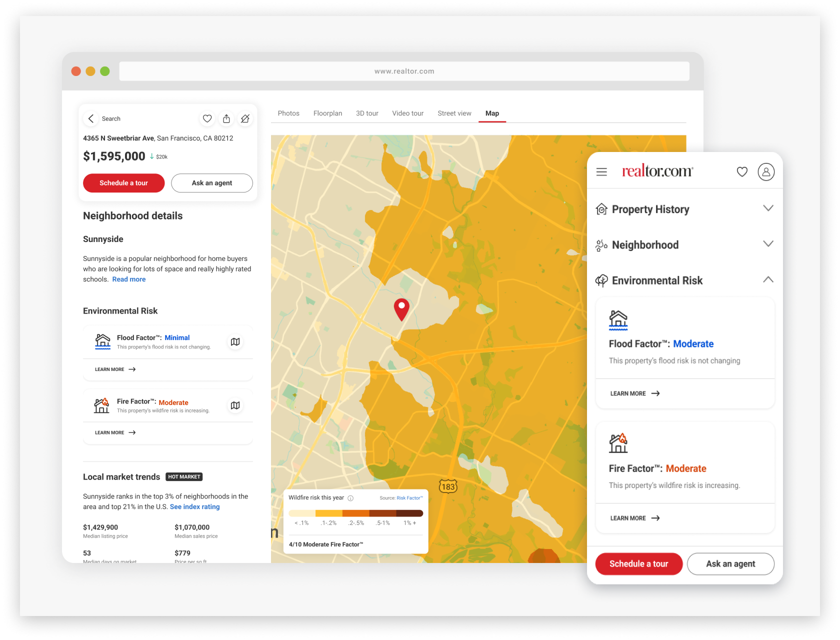
Task: Open map view icon for Flood Factor
Action: coord(235,341)
